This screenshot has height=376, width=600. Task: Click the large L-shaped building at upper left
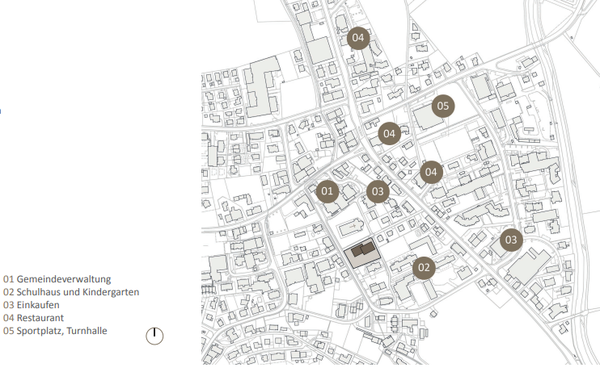tap(261, 88)
